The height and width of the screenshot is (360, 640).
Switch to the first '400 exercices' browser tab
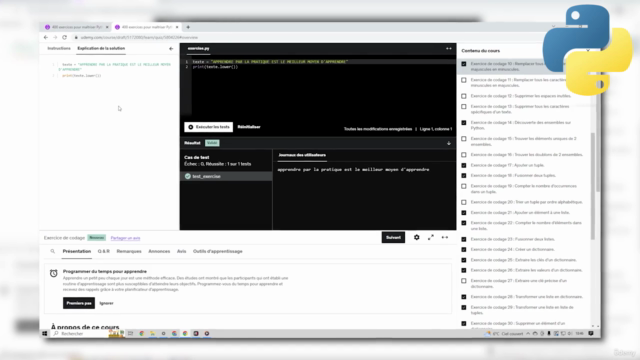tap(76, 27)
